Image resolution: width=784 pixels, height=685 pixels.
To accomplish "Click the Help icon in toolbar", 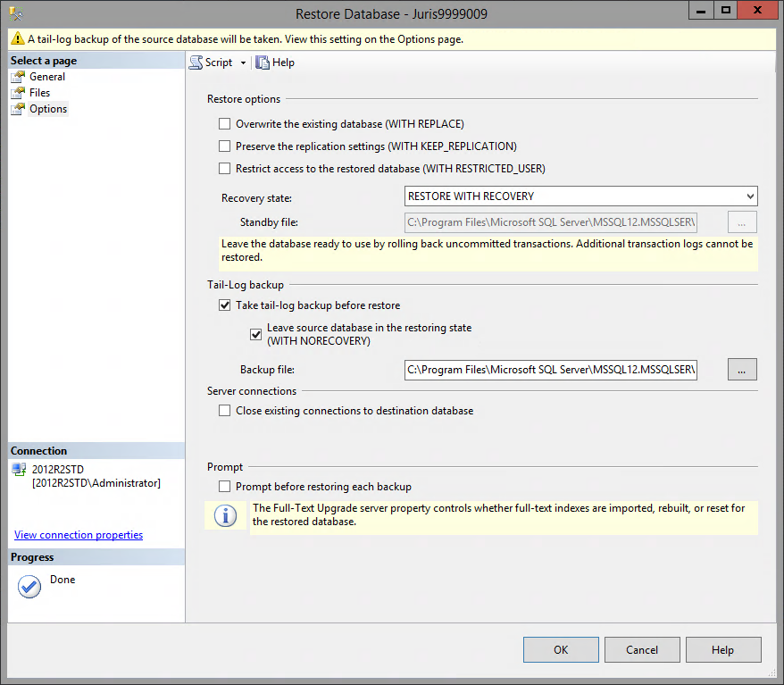I will (263, 63).
